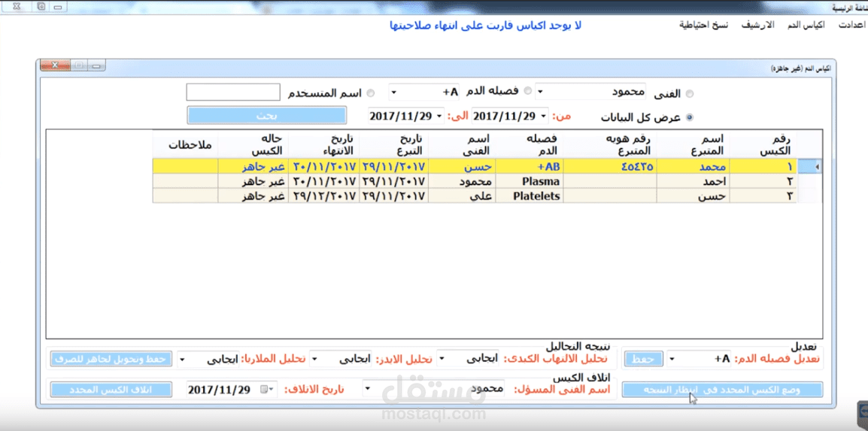
Task: Select the Platelets cell
Action: (530, 196)
